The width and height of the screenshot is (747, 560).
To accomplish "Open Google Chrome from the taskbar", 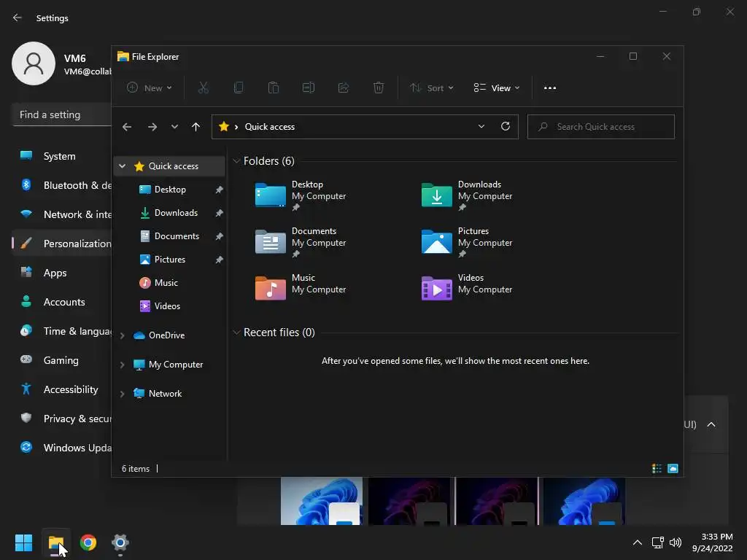I will coord(88,542).
